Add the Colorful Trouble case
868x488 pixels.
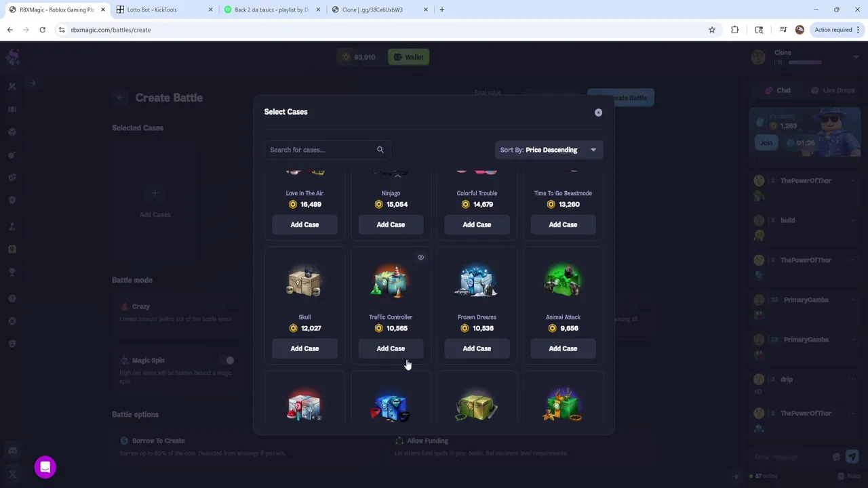pyautogui.click(x=477, y=224)
